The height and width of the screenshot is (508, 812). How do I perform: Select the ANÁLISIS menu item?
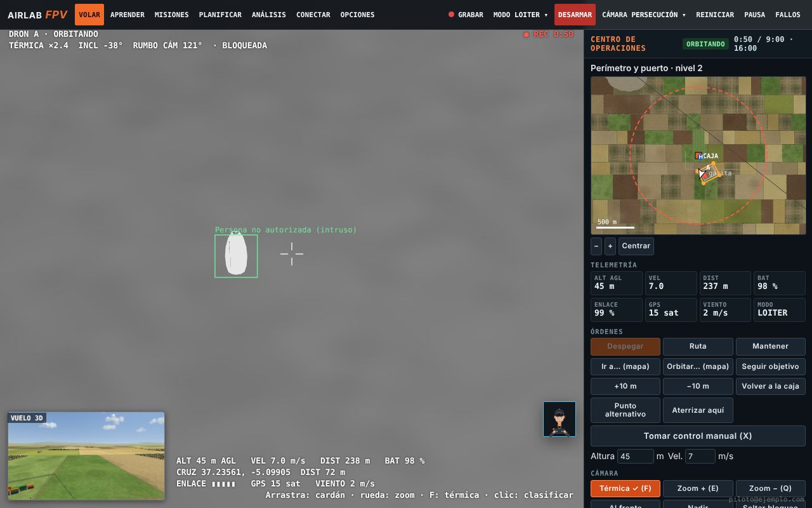coord(269,15)
